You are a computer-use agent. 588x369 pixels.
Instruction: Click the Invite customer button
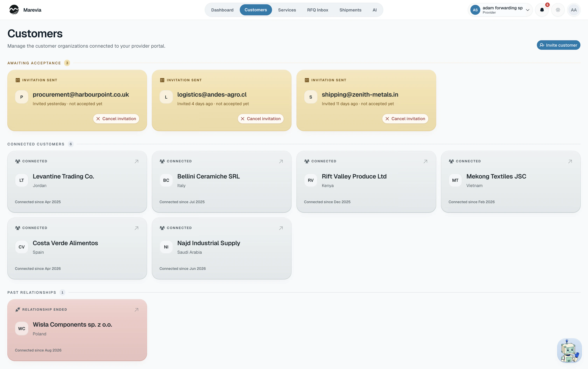coord(558,45)
